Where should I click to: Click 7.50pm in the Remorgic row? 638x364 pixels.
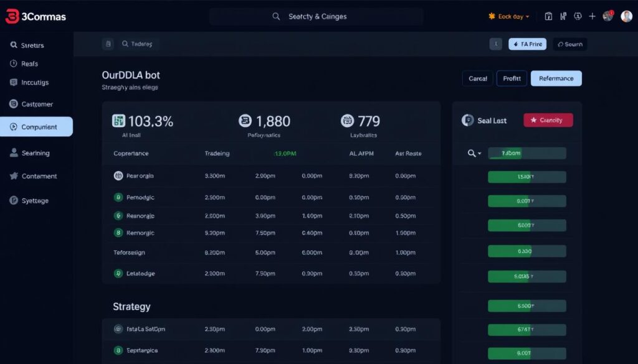pos(265,233)
